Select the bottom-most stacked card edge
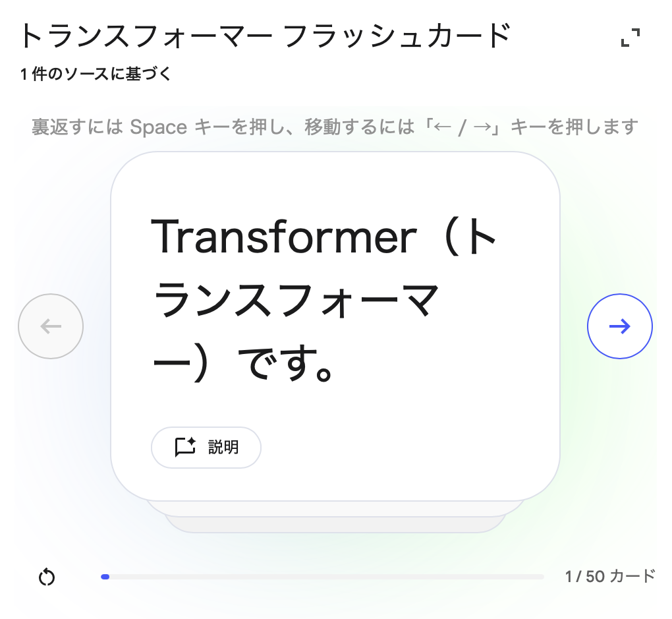672x619 pixels. [335, 525]
